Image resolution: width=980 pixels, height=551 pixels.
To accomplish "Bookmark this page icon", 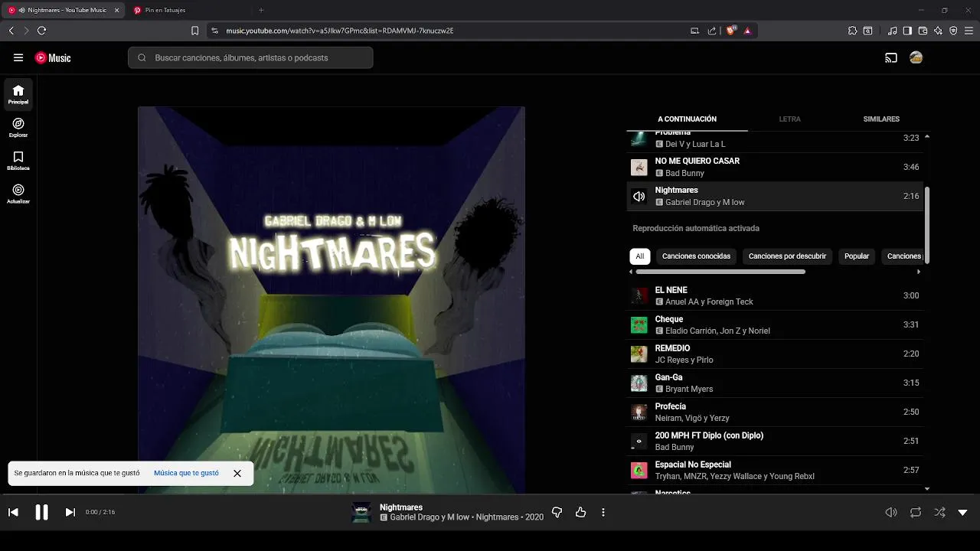I will click(195, 31).
